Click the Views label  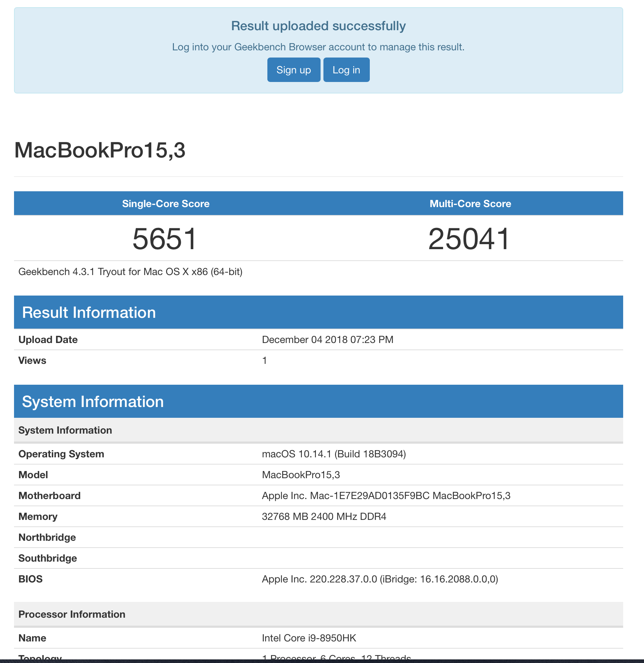(x=32, y=361)
